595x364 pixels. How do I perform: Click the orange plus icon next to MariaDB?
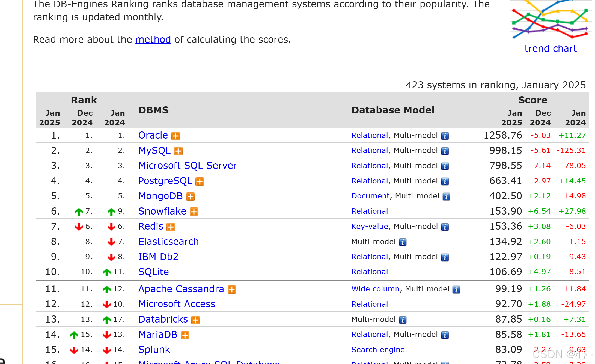pyautogui.click(x=185, y=335)
